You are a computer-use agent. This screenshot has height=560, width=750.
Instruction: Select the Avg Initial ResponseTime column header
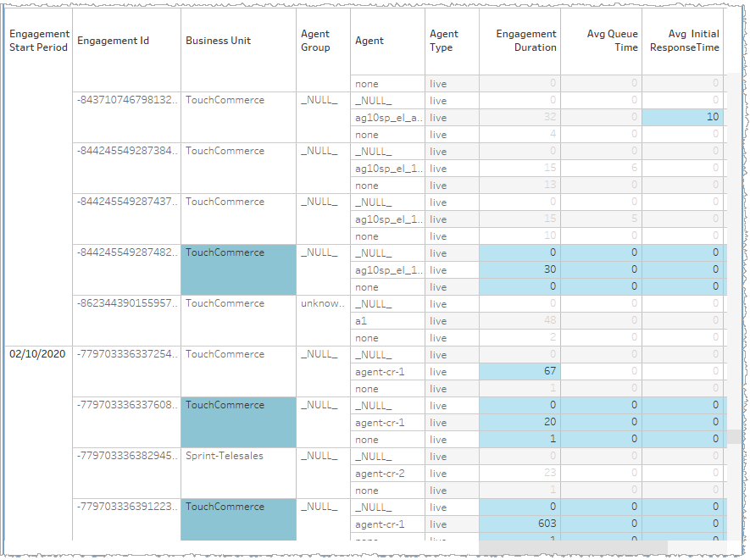pos(686,40)
